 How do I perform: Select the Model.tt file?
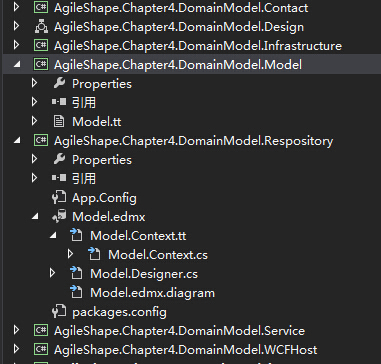point(97,122)
